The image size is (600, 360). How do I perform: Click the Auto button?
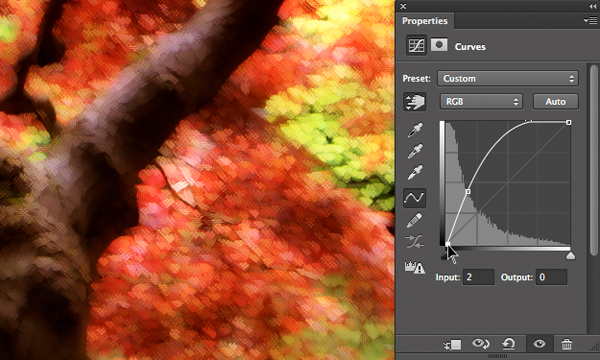[556, 101]
